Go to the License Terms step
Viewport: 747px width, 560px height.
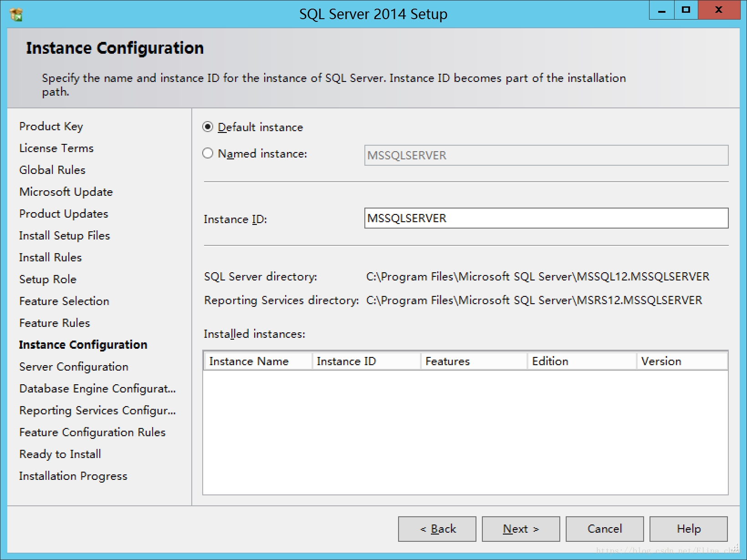pos(56,148)
